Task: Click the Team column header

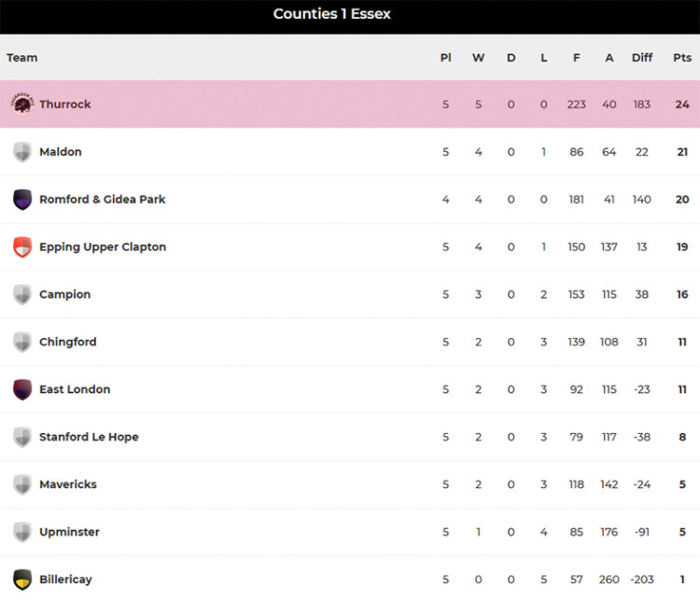Action: tap(22, 58)
